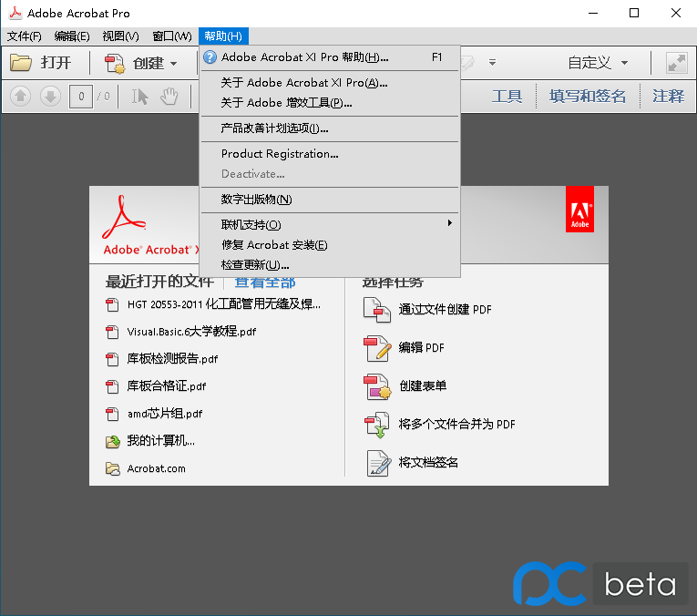Click 通过文件创建 PDF icon
Image resolution: width=697 pixels, height=616 pixels.
377,310
